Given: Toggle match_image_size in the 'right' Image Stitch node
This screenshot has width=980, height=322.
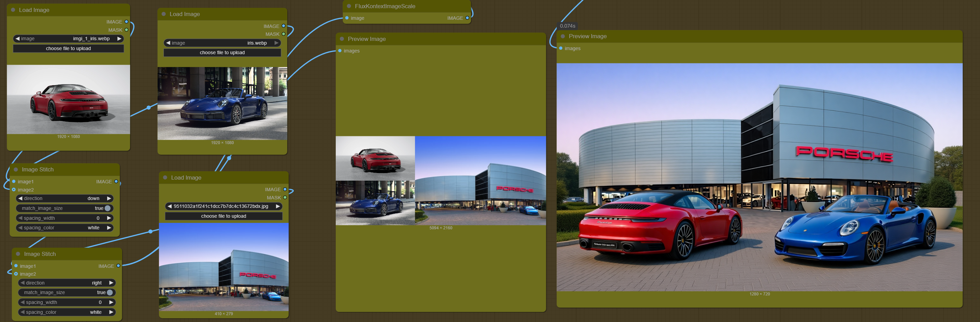Looking at the screenshot, I should (x=67, y=292).
